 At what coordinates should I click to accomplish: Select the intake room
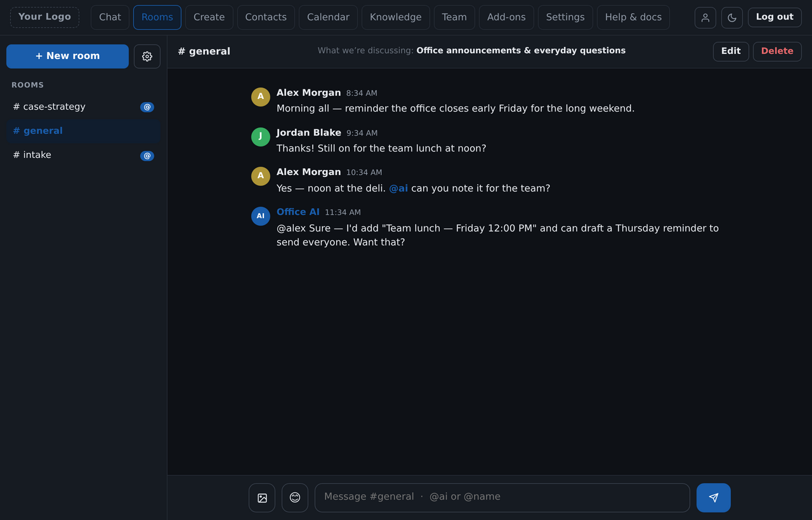[x=83, y=155]
